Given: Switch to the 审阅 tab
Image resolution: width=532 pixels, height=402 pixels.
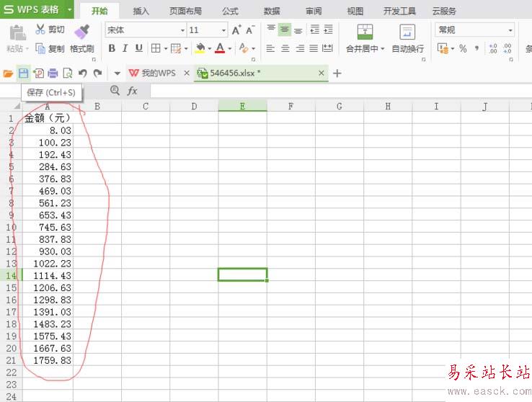Looking at the screenshot, I should click(314, 12).
